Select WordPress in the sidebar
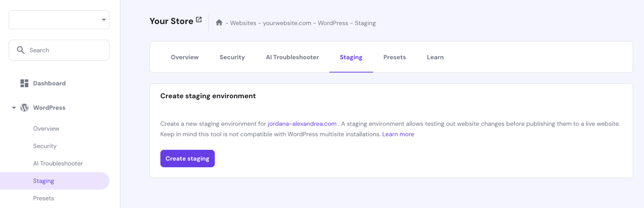The height and width of the screenshot is (208, 644). (49, 108)
